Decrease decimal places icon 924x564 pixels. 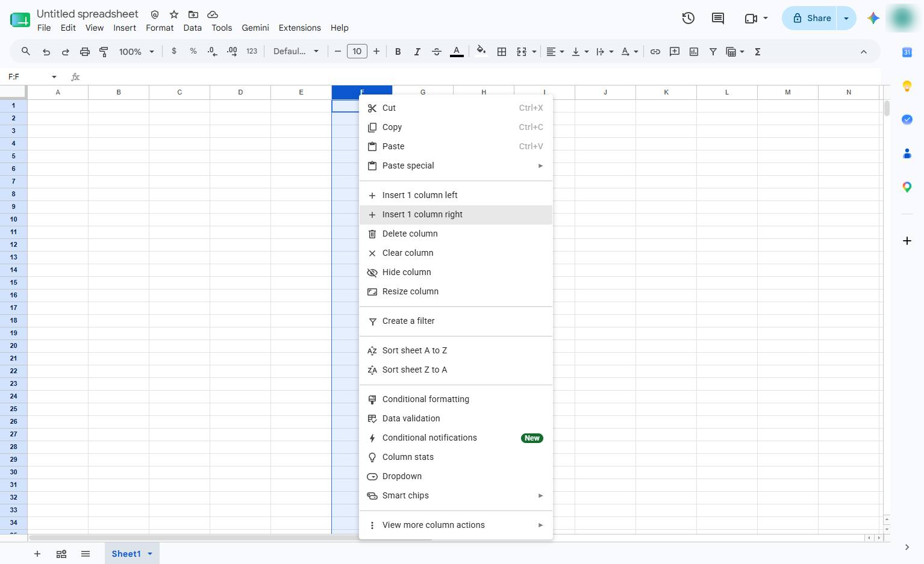(212, 52)
